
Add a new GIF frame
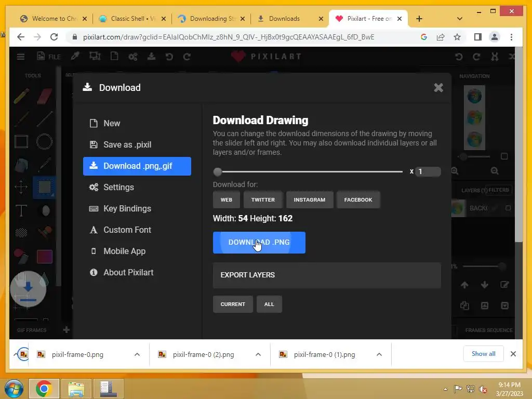click(x=66, y=329)
